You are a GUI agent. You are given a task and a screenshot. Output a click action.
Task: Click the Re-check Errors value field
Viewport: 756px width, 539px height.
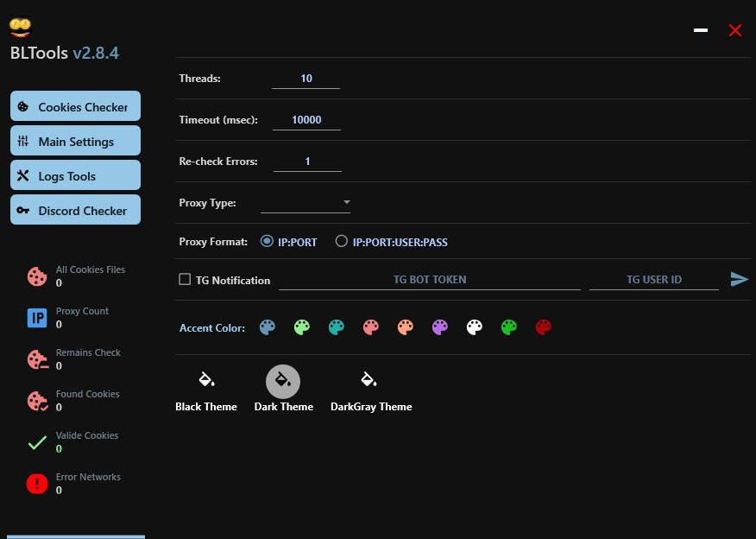point(307,162)
